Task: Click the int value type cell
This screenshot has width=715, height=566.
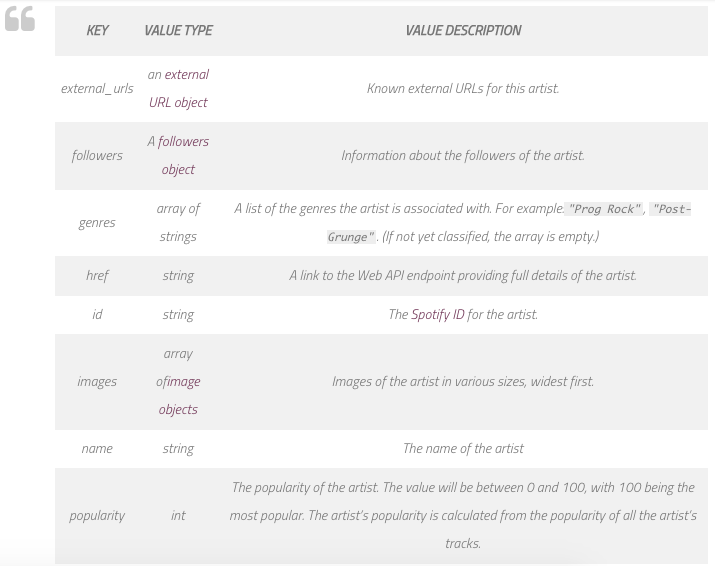Action: point(178,515)
